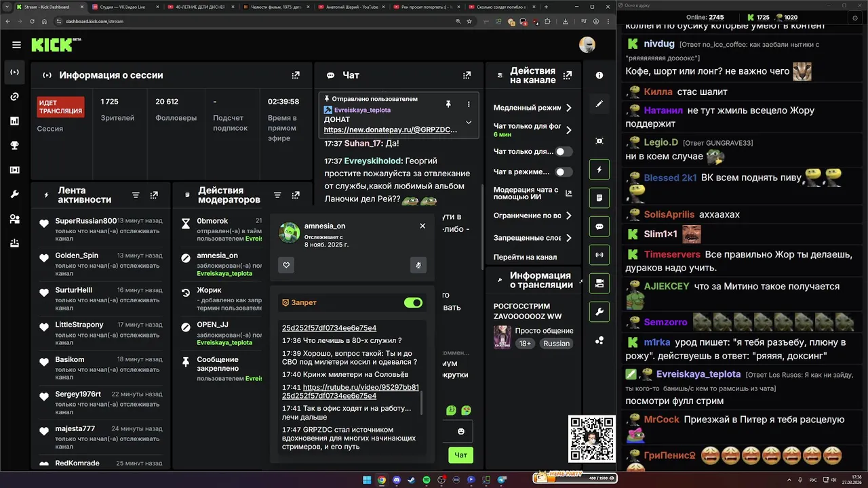The height and width of the screenshot is (488, 868).
Task: Switch to the 40-ЛЕТНИЕ ДЕТИ ДИСНЕЯ tab
Action: [201, 6]
